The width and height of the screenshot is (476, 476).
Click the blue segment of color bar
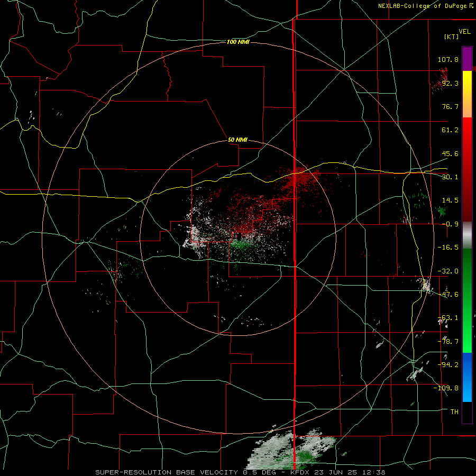click(x=467, y=377)
